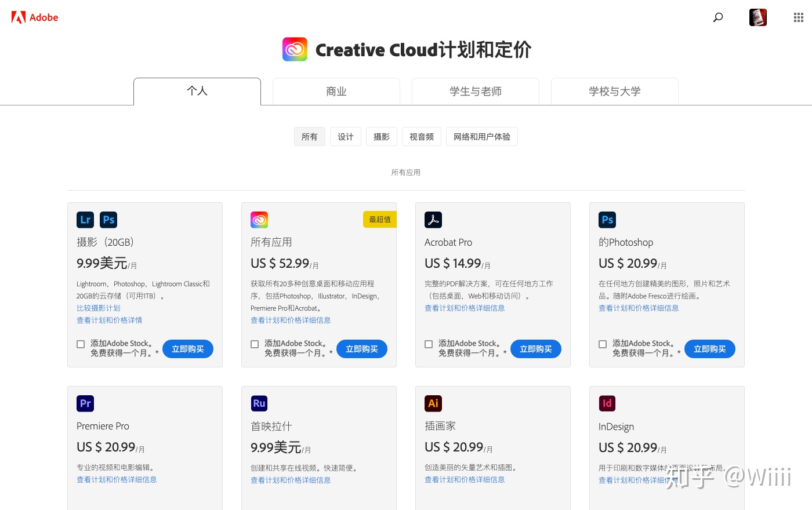Click the Ps icon in 的Photoshop card

point(607,220)
